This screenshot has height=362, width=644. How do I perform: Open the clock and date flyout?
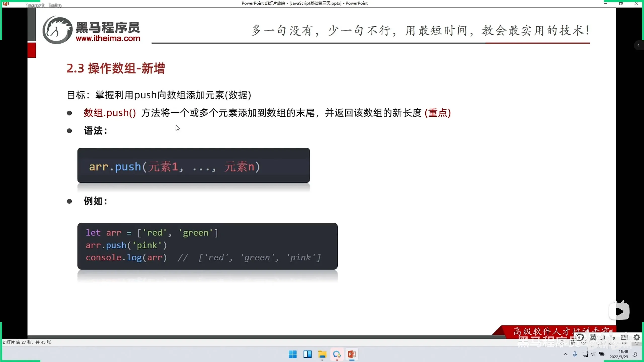click(x=619, y=354)
